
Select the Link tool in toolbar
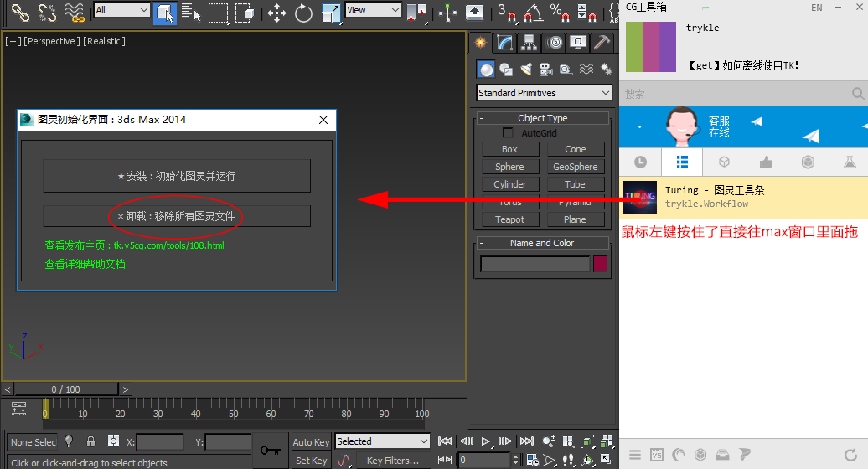tap(20, 13)
